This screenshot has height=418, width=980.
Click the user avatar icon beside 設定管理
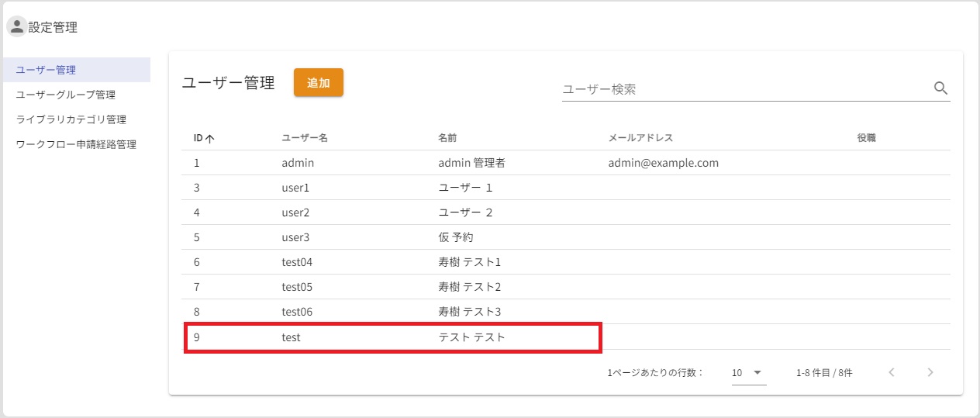pyautogui.click(x=17, y=27)
